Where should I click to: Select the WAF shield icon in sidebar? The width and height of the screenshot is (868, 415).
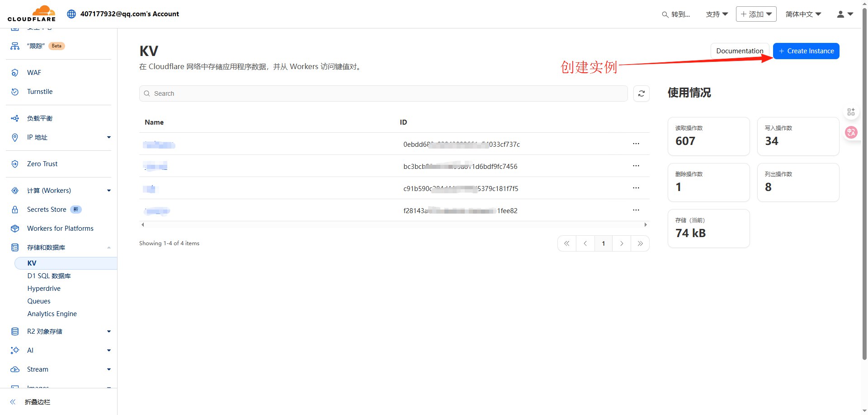pyautogui.click(x=14, y=72)
